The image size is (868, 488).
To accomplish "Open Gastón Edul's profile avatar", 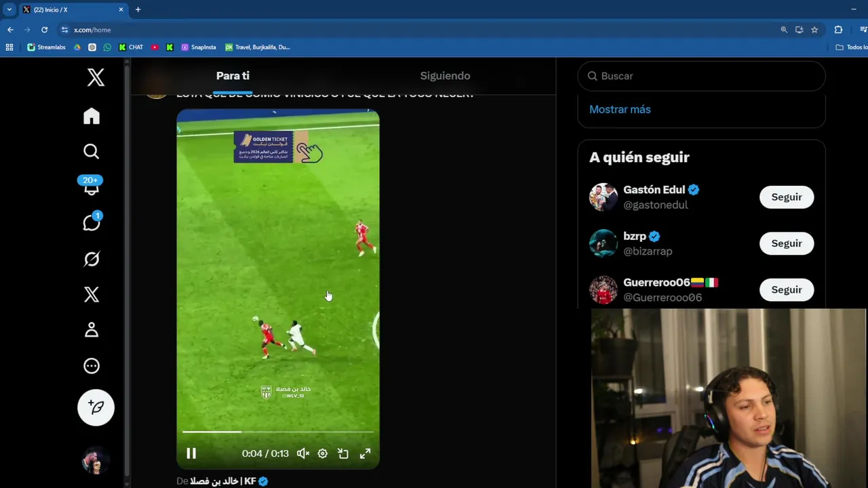I will coord(603,197).
